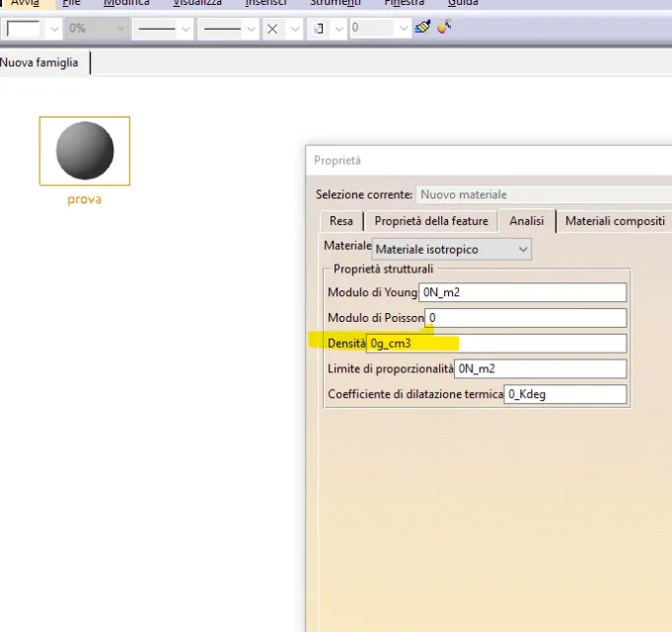
Task: Open the fill color dropdown
Action: (x=53, y=29)
